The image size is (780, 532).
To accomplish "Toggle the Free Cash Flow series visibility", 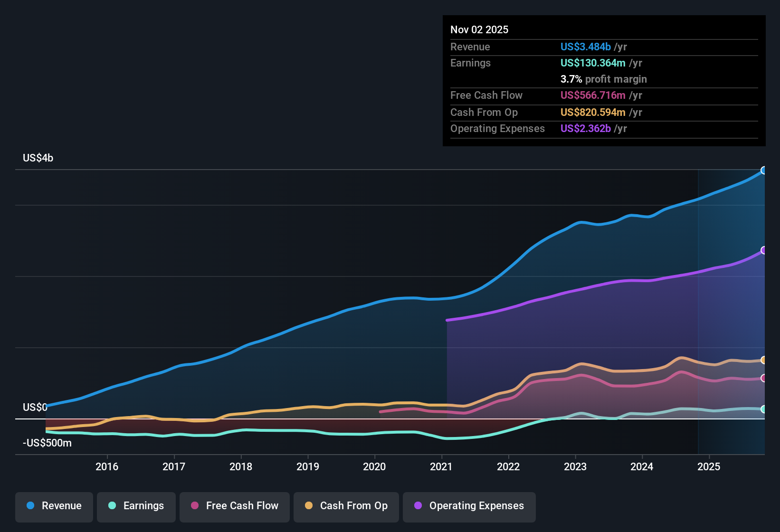I will pyautogui.click(x=234, y=506).
